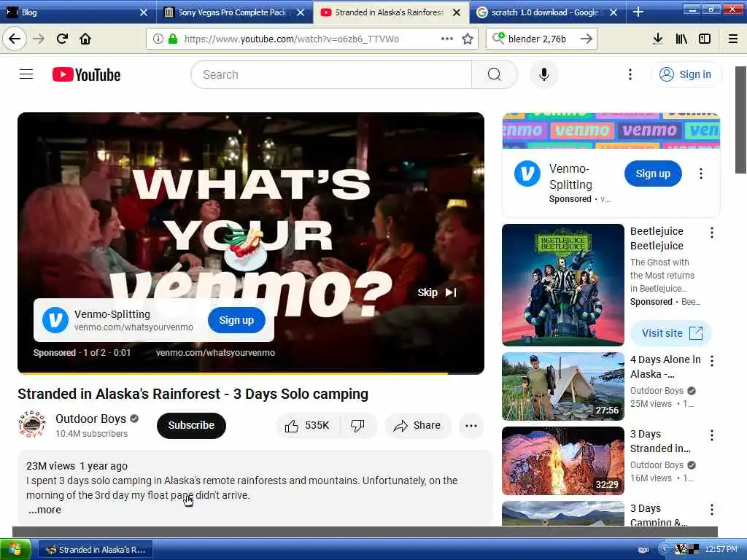Bookmark this page with the star icon
This screenshot has height=560, width=747.
(x=468, y=39)
